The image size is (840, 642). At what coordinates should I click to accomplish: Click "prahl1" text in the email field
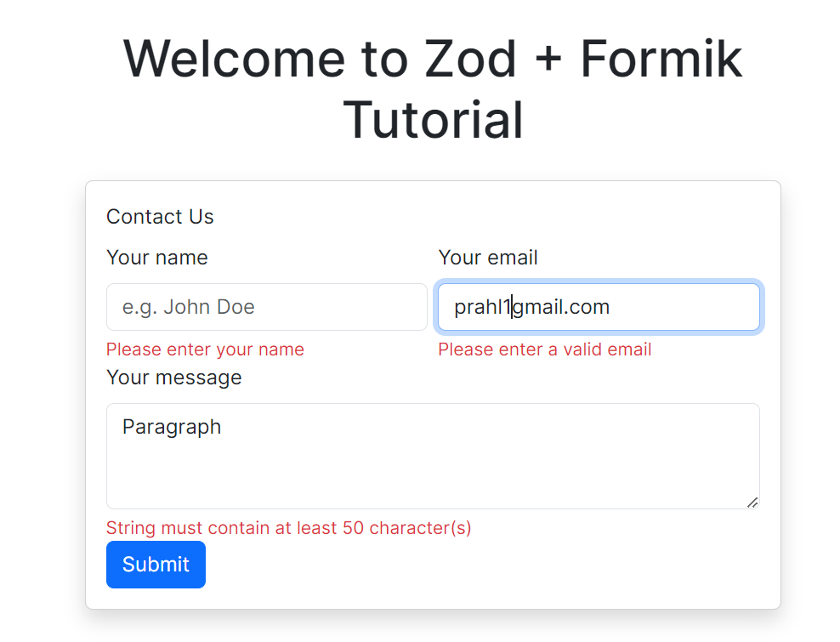481,307
